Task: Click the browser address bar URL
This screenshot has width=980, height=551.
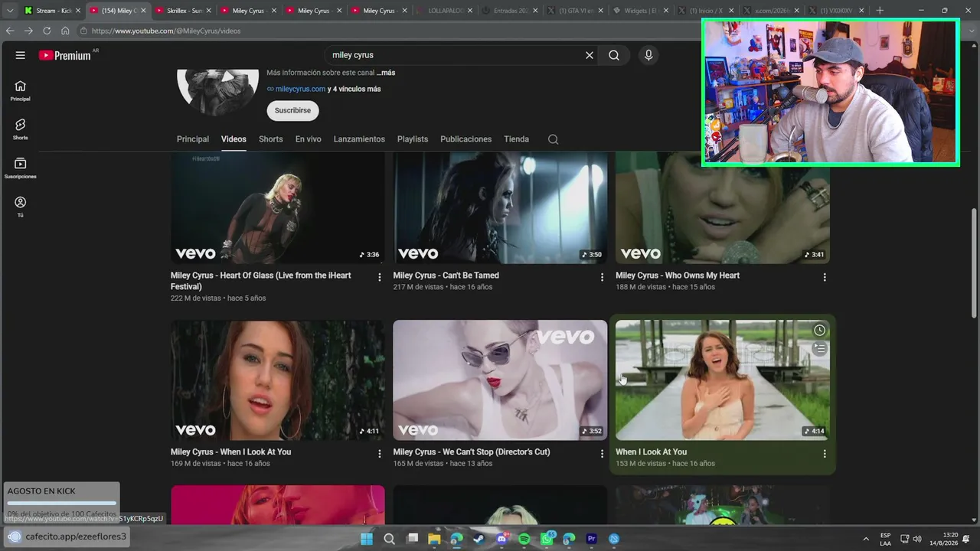Action: coord(166,31)
